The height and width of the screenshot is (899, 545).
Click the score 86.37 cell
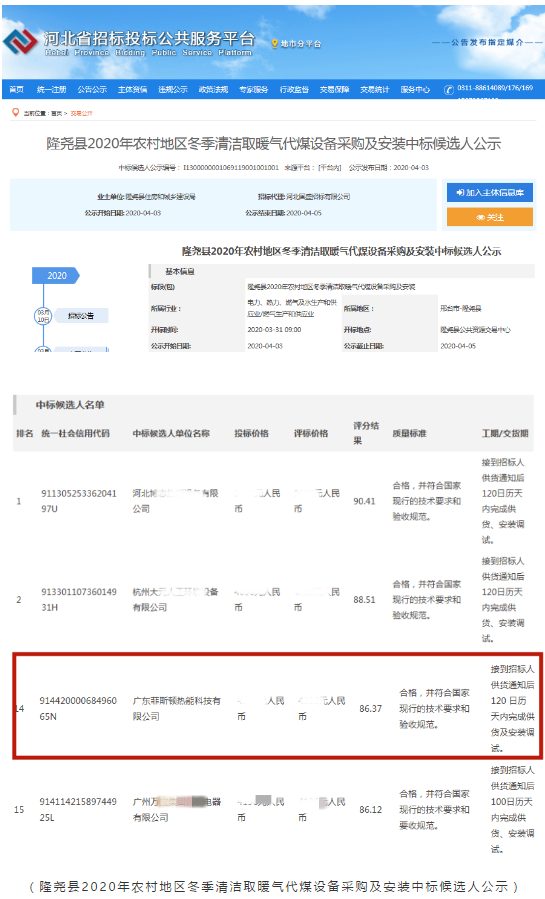(x=371, y=709)
